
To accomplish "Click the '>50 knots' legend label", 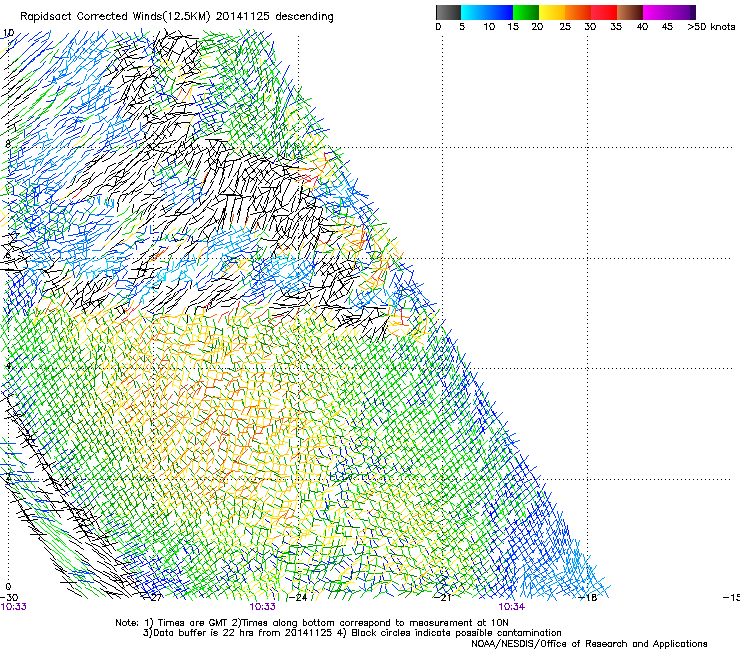I will coord(711,27).
